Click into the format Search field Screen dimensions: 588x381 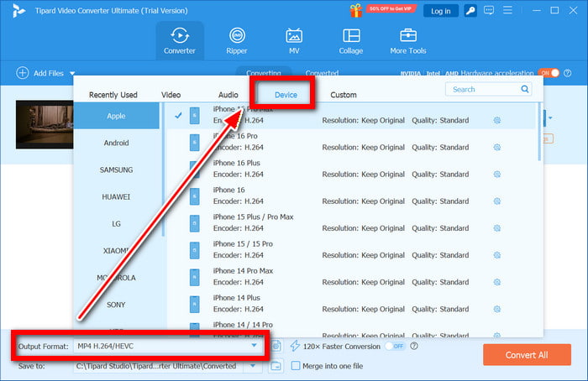pyautogui.click(x=483, y=89)
